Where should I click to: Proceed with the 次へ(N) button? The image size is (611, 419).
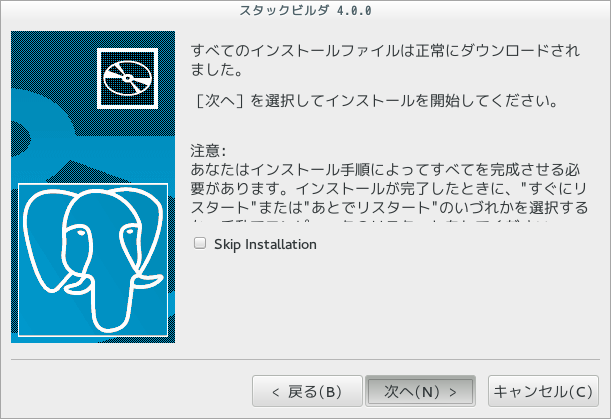[x=420, y=391]
